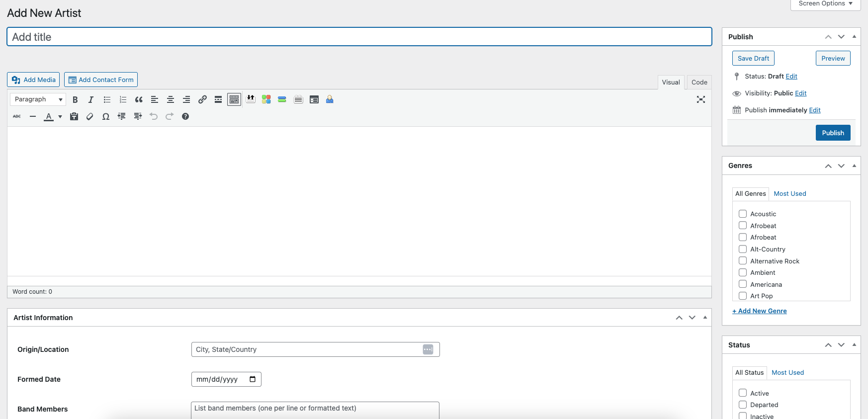Collapse the Status panel with its triangle toggle
The width and height of the screenshot is (868, 419).
pos(854,344)
